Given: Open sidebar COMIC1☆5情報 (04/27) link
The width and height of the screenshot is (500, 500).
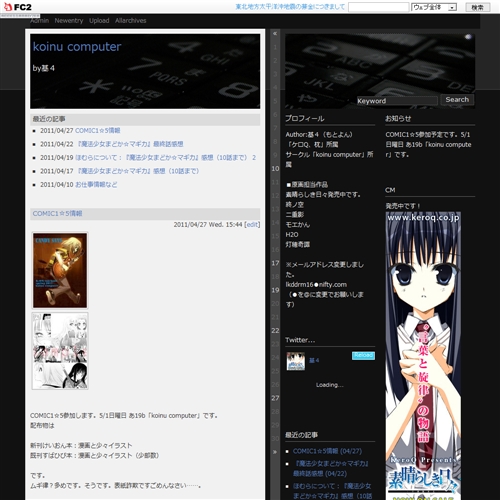Looking at the screenshot, I should [327, 451].
